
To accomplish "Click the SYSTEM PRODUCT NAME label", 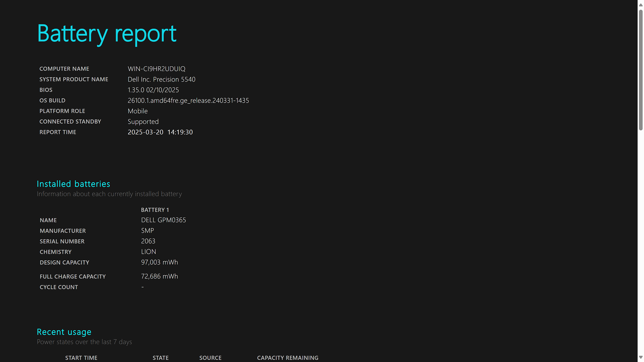I will (74, 79).
